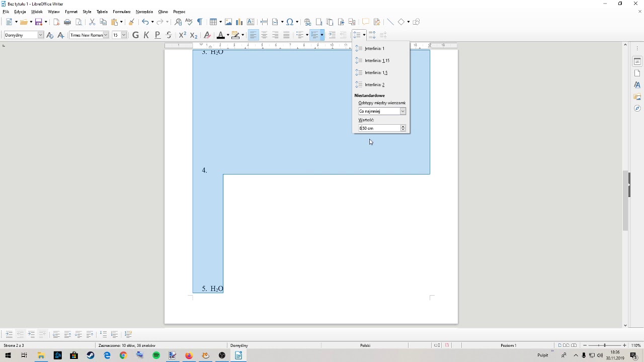Open the Wstaw menu
This screenshot has height=362, width=644.
[x=54, y=12]
